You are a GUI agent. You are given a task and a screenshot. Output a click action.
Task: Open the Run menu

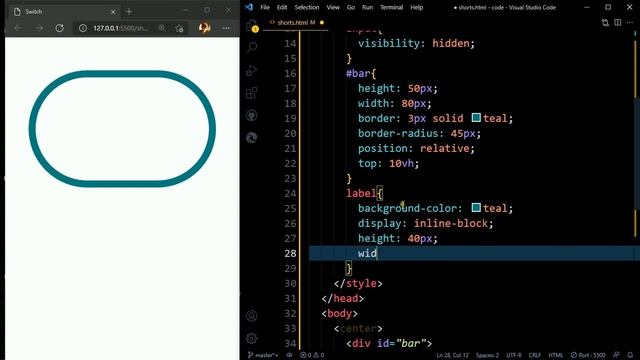[367, 7]
